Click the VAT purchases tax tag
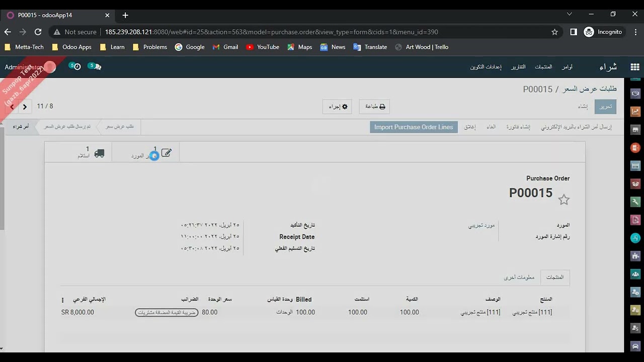 click(167, 312)
